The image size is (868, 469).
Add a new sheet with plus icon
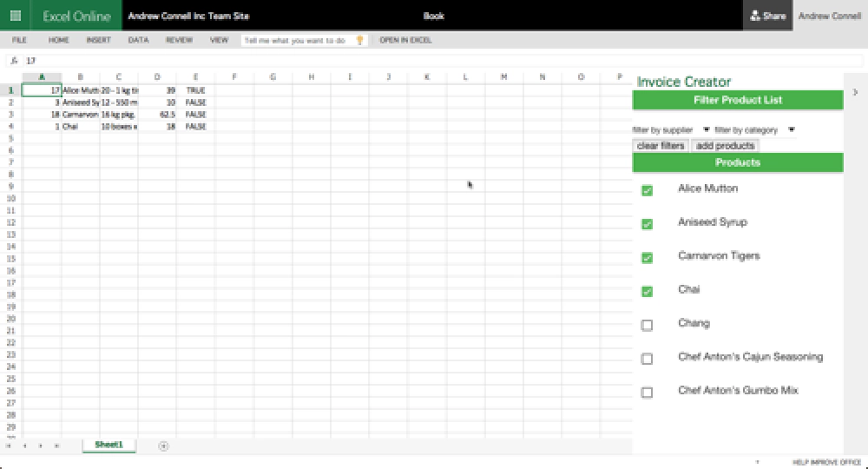(163, 446)
